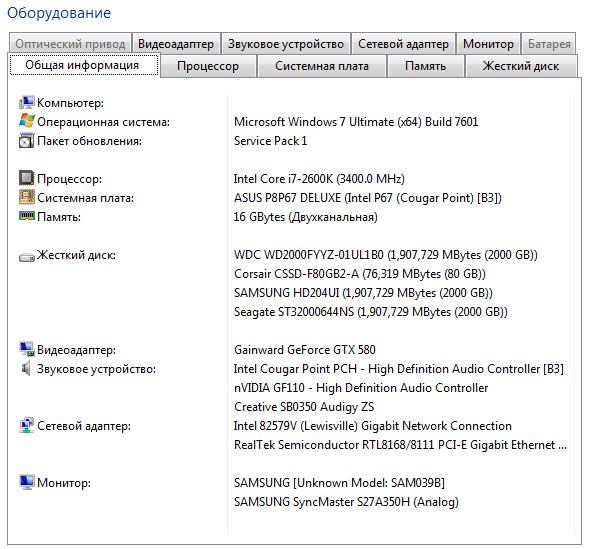Select the Общая информация tab
Image resolution: width=589 pixels, height=549 pixels.
84,65
